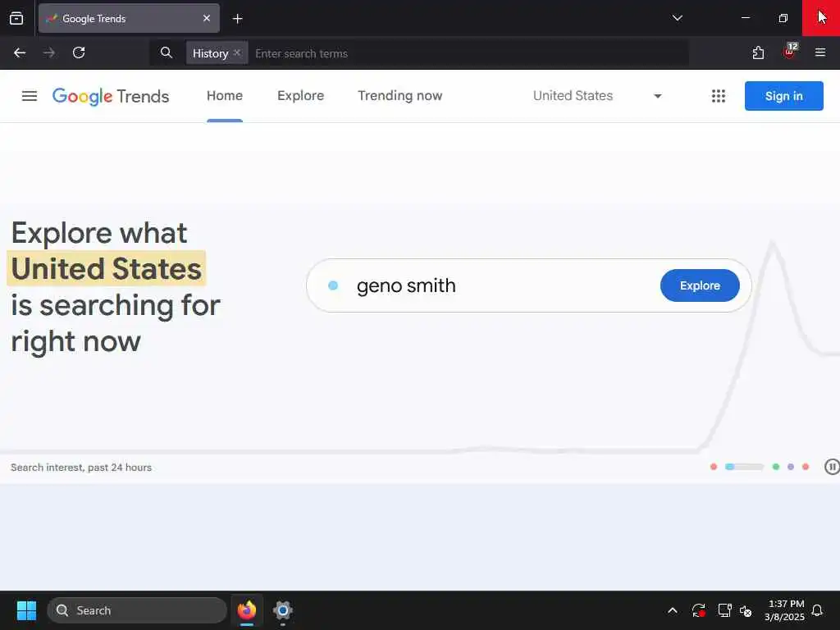Screen dimensions: 840x630
Task: Select the green carousel dot
Action: click(x=775, y=467)
